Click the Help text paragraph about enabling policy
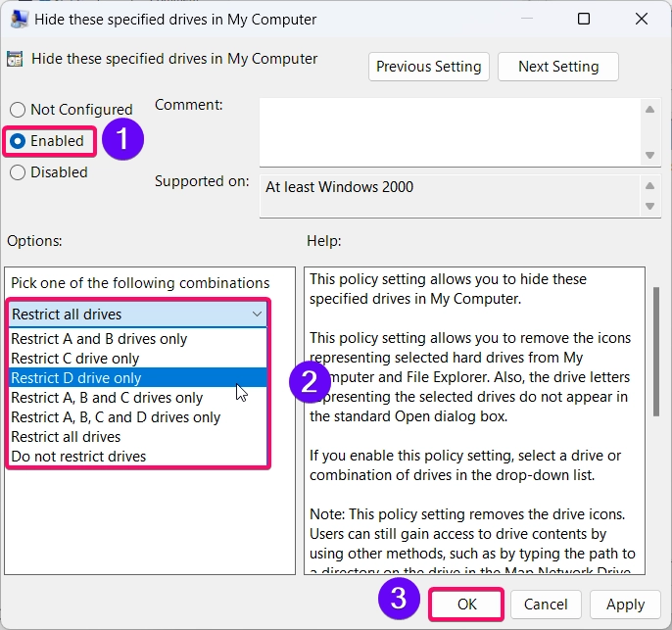 [x=465, y=465]
